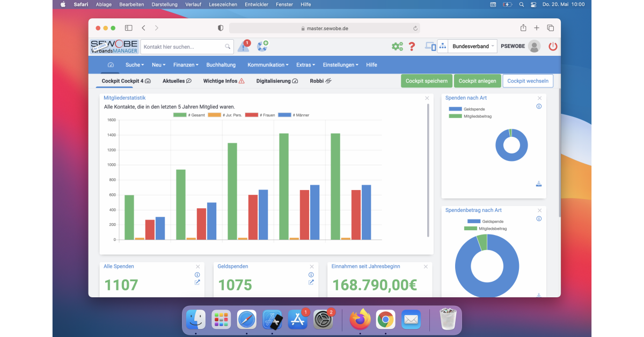Close the Mitgliederstatistik widget
The width and height of the screenshot is (644, 337).
point(427,98)
